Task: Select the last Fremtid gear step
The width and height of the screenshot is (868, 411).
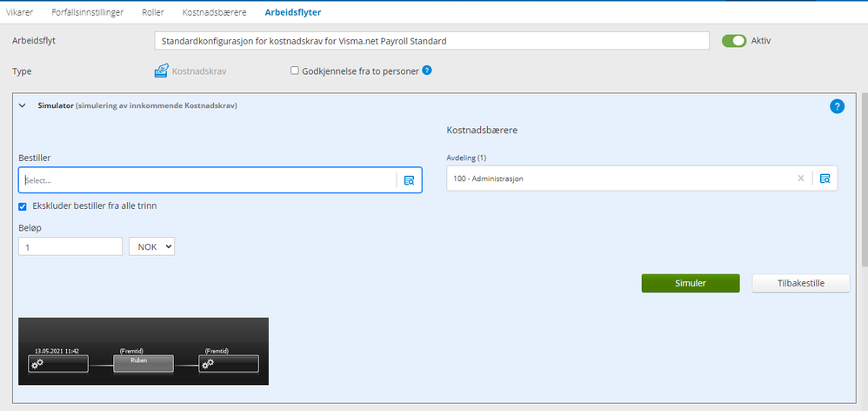Action: tap(229, 364)
